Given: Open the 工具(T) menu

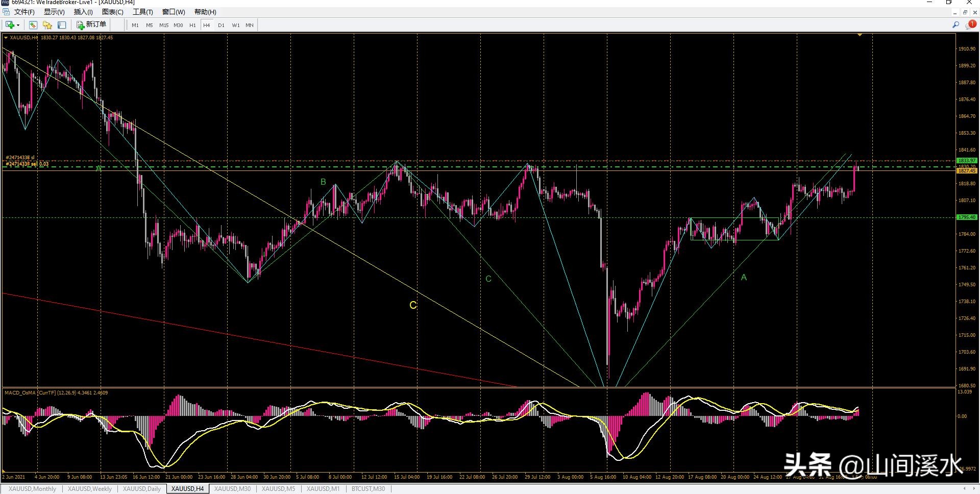Looking at the screenshot, I should (x=143, y=12).
